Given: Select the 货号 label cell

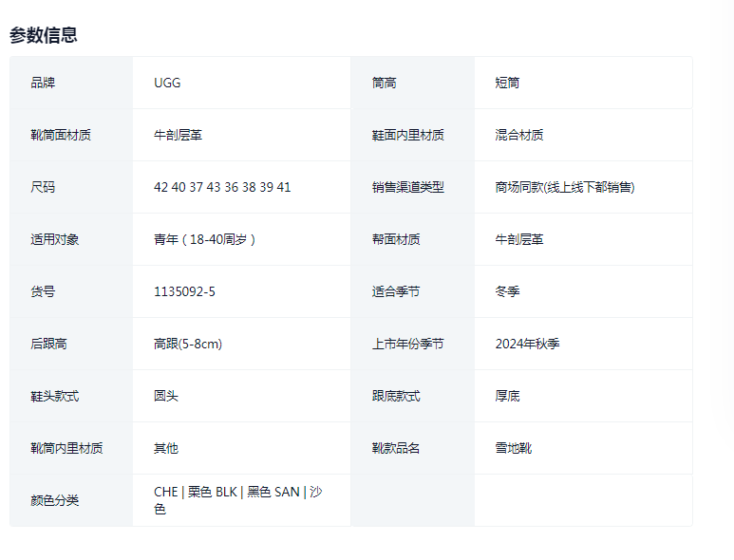Looking at the screenshot, I should click(x=71, y=291).
